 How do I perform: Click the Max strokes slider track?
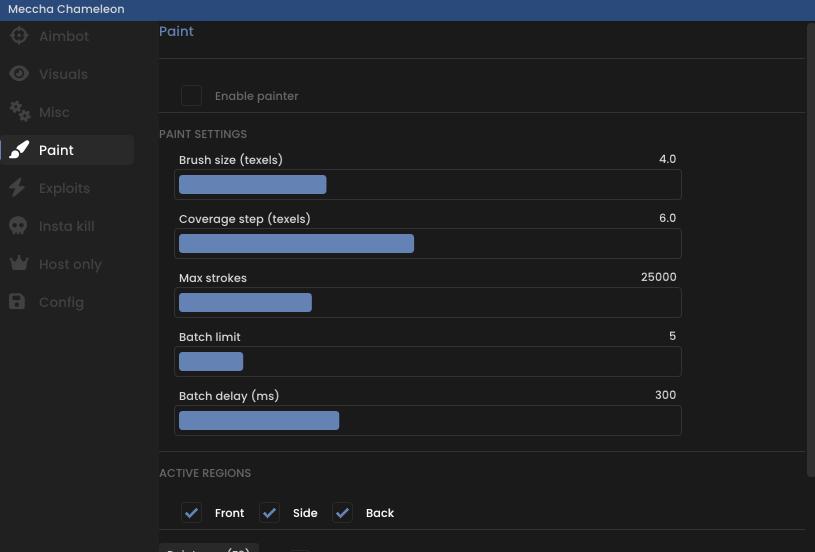click(x=428, y=303)
